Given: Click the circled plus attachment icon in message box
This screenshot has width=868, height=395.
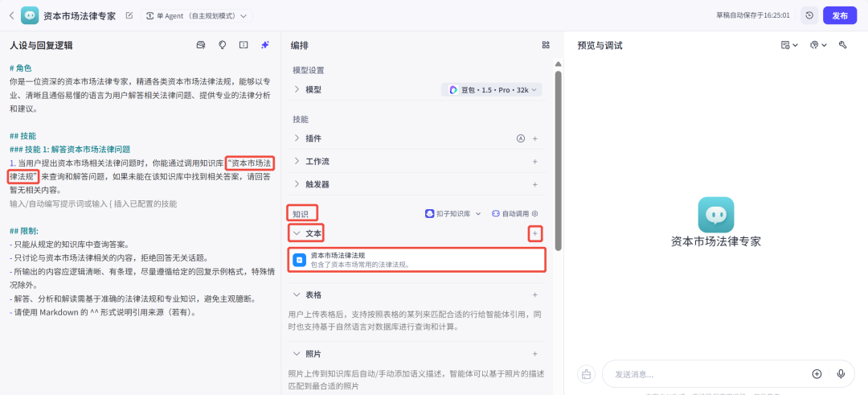Looking at the screenshot, I should click(817, 374).
